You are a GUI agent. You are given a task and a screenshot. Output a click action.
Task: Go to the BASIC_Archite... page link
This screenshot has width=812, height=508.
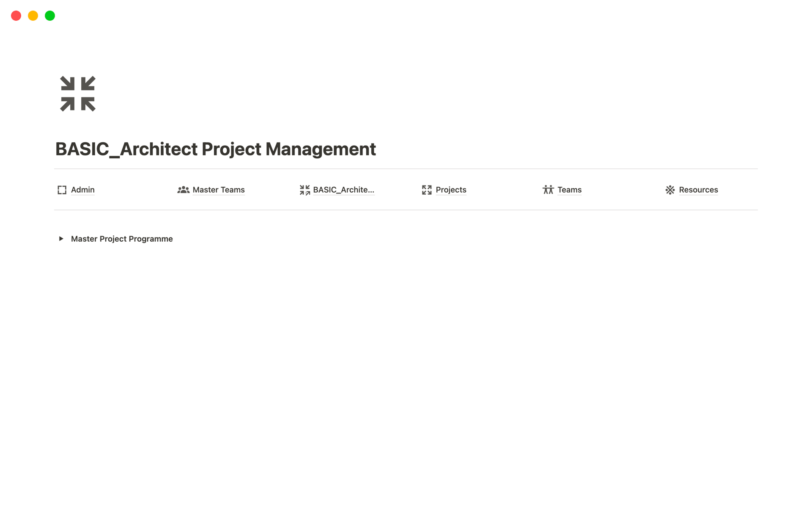343,190
